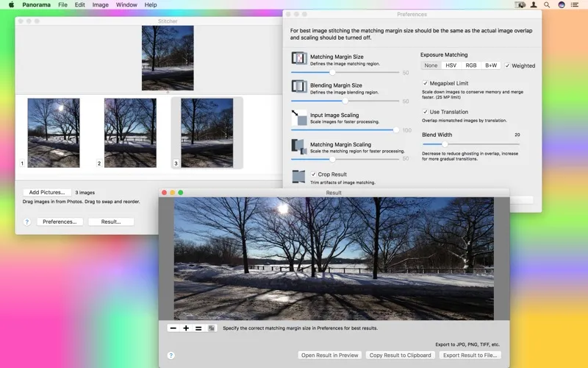Disable the Crop Result checkbox
Viewport: 588px width, 368px height.
[314, 174]
